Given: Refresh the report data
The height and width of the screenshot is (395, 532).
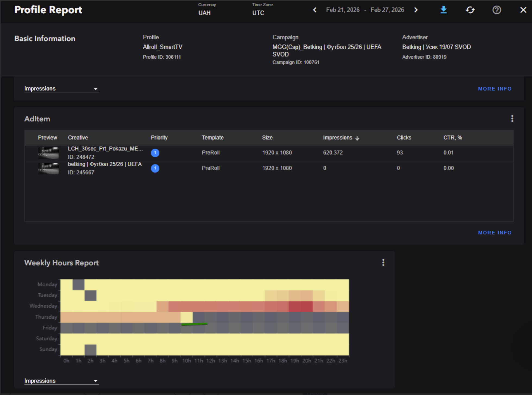Looking at the screenshot, I should click(470, 10).
